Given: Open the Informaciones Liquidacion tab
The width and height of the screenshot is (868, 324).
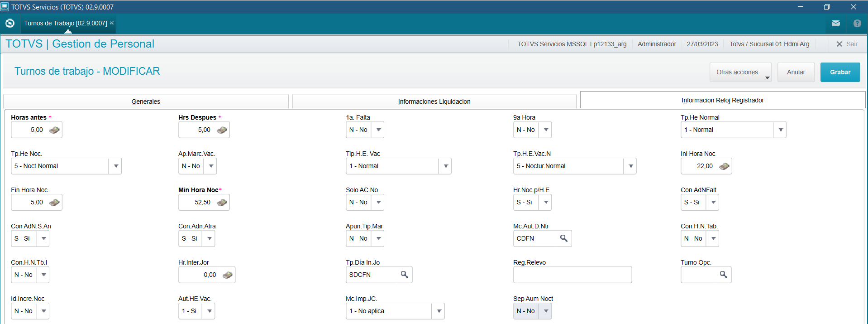Looking at the screenshot, I should 434,102.
